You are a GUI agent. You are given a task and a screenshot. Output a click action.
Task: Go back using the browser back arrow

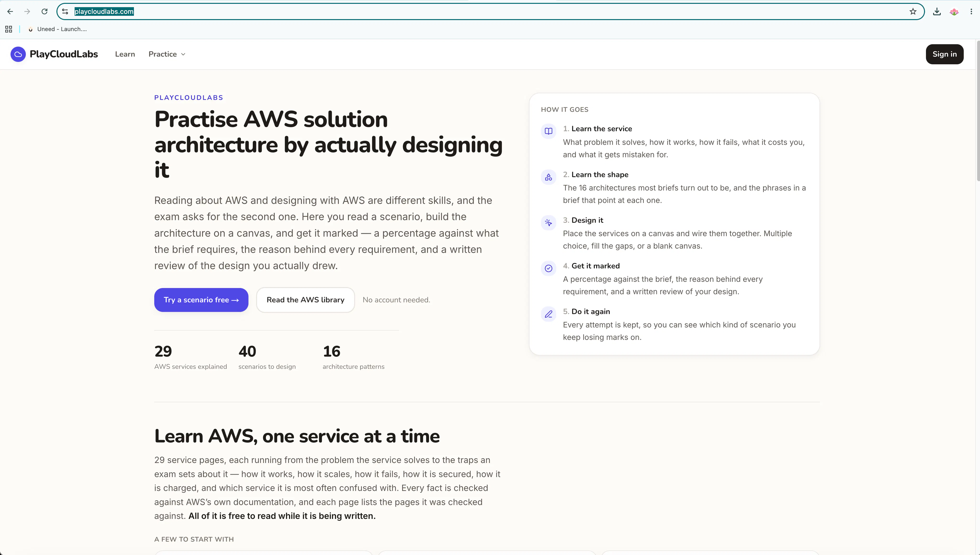(10, 11)
